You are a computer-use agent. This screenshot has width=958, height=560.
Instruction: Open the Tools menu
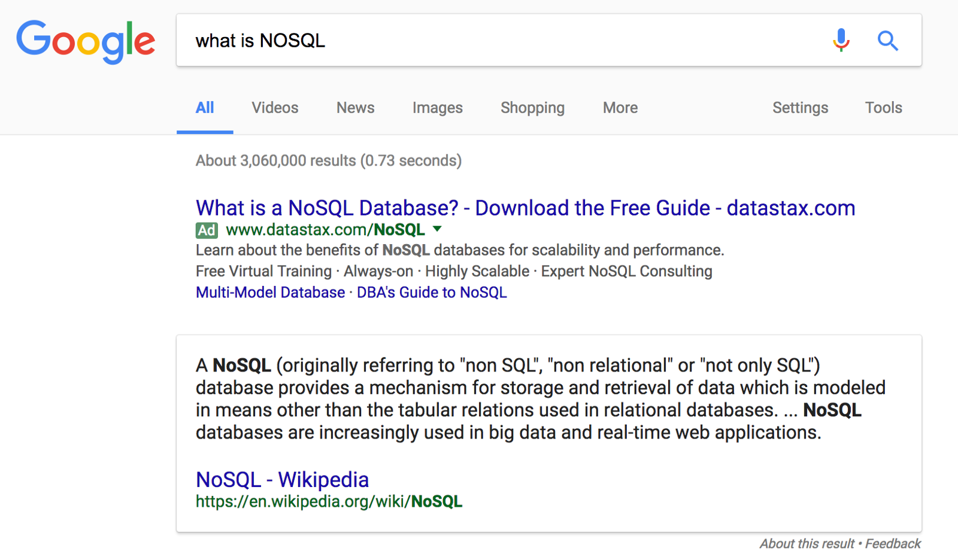(883, 108)
